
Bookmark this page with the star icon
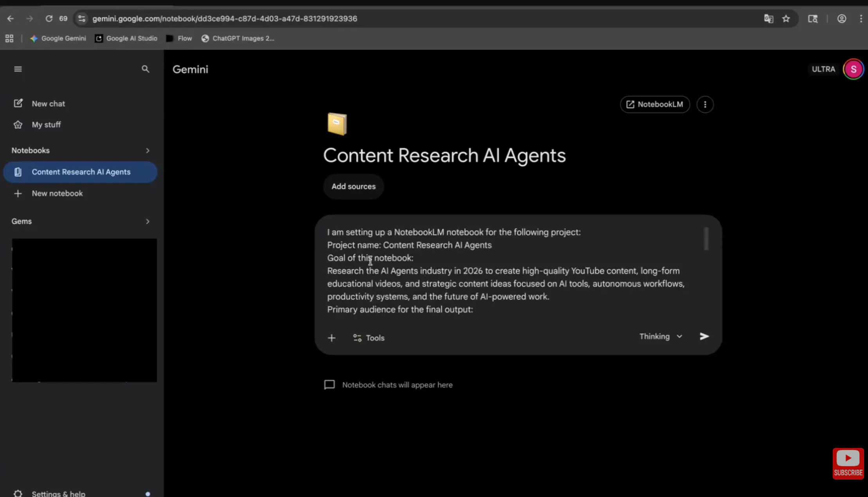786,18
